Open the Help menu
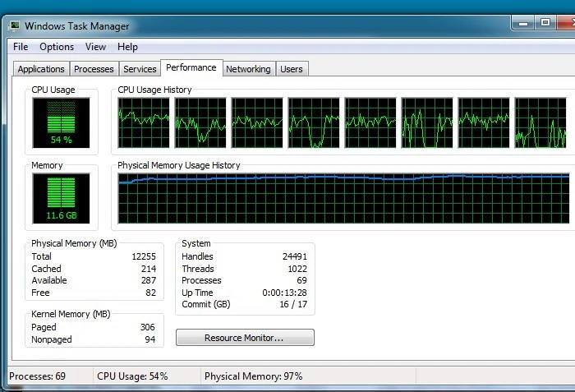The height and width of the screenshot is (392, 575). tap(127, 47)
